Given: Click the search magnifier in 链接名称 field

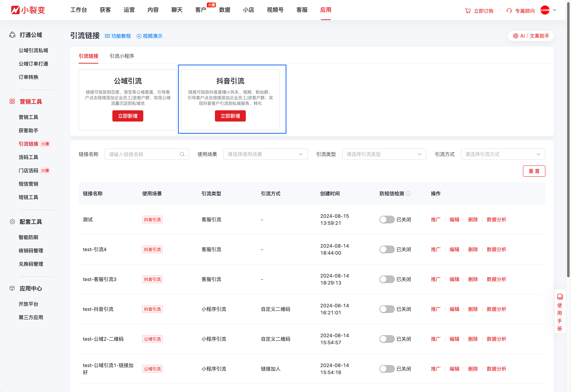Looking at the screenshot, I should pos(182,154).
